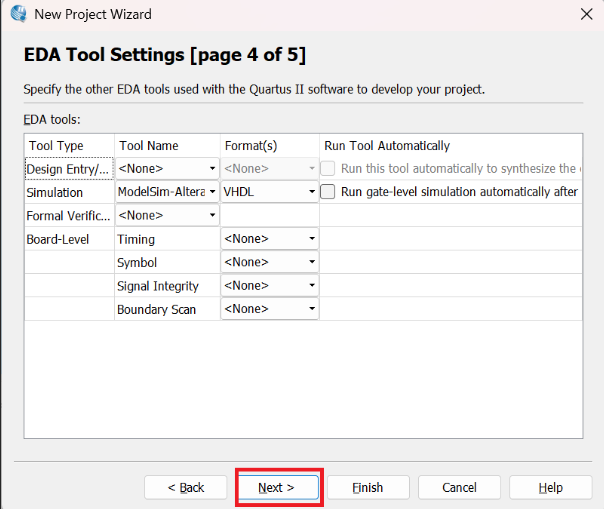Click the Run Tool Automatically column header
Image resolution: width=604 pixels, height=509 pixels.
pos(451,146)
